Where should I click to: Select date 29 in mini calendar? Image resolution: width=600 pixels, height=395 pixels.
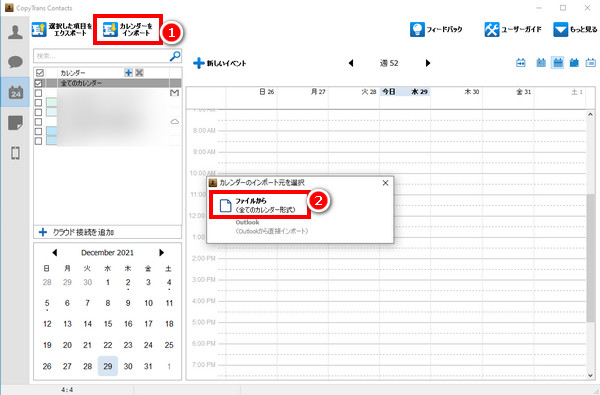pos(108,366)
